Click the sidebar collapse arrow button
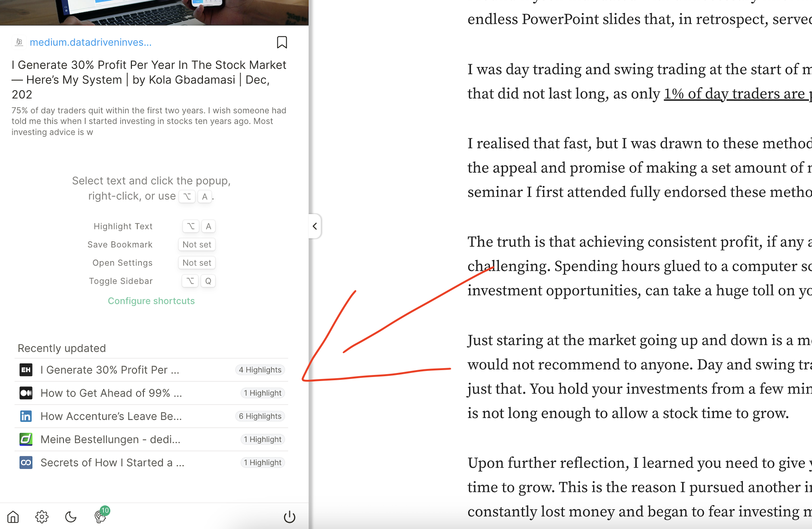The height and width of the screenshot is (529, 812). point(314,226)
